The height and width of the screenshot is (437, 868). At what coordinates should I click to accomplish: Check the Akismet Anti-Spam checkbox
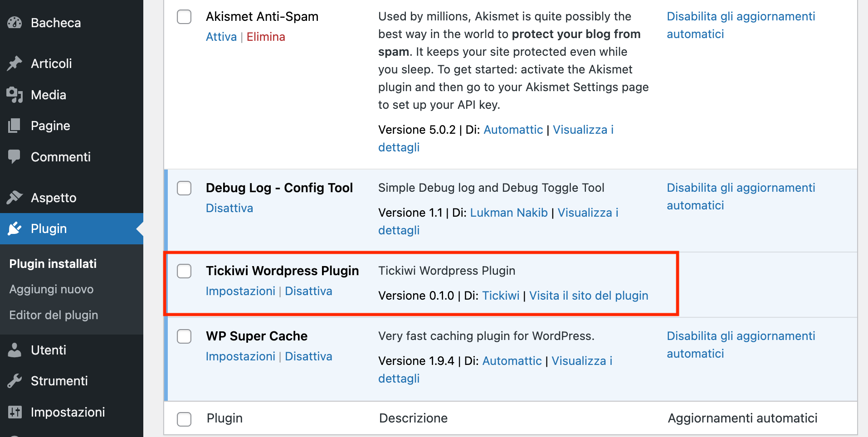[184, 16]
